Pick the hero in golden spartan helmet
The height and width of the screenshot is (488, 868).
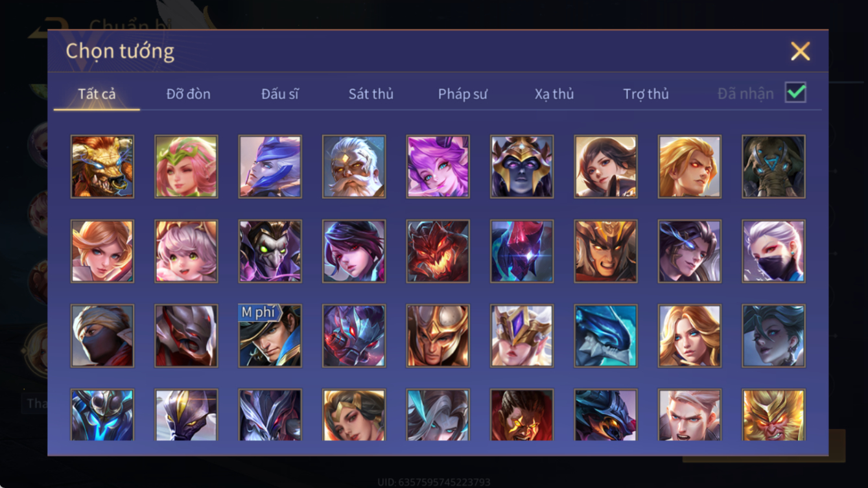pos(438,336)
